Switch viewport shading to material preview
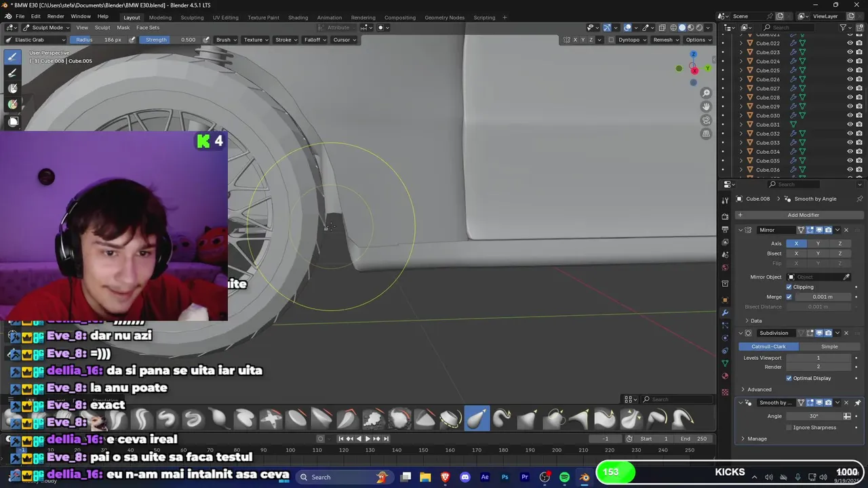The height and width of the screenshot is (488, 868). [691, 28]
